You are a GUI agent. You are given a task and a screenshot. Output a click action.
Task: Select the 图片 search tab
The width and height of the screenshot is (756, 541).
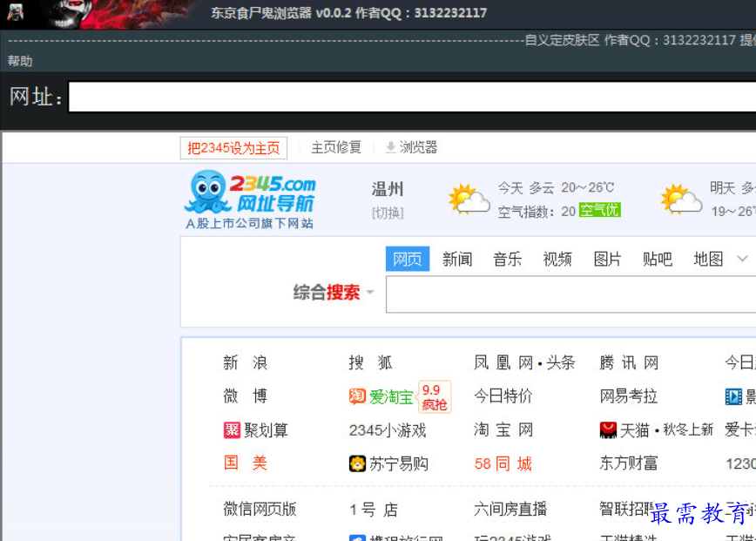pyautogui.click(x=607, y=259)
